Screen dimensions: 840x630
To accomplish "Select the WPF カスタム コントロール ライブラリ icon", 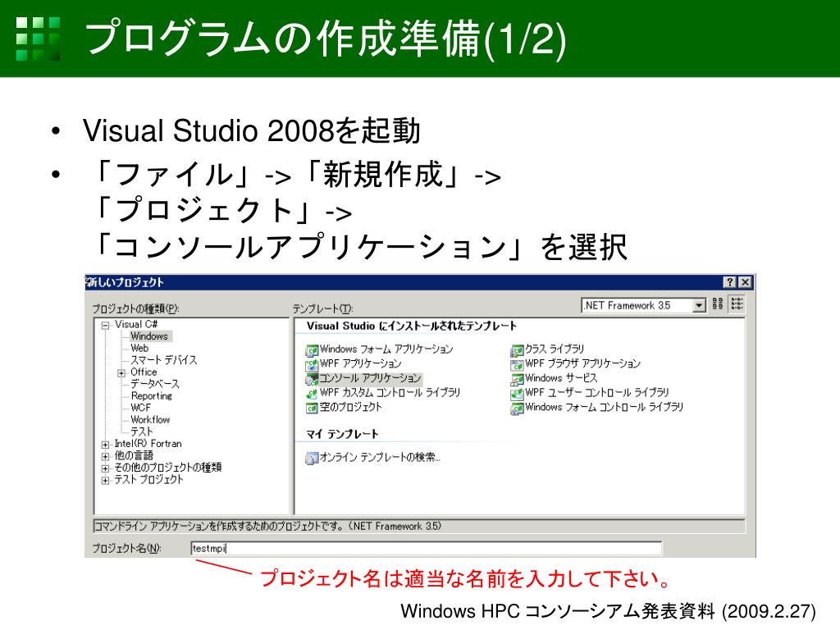I will pyautogui.click(x=312, y=395).
